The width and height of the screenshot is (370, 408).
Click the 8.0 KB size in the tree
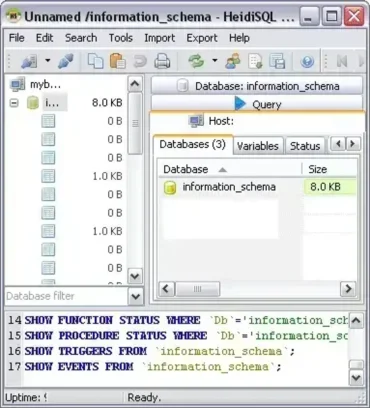click(x=107, y=103)
